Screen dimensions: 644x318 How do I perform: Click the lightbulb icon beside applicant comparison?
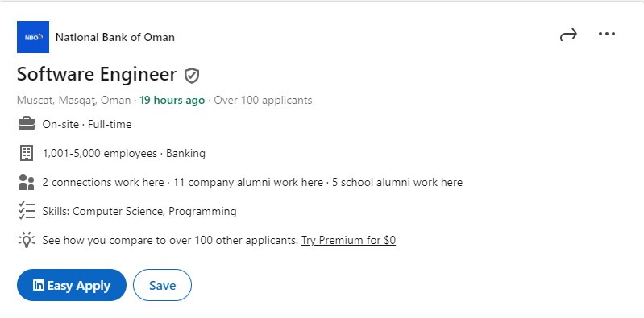click(x=27, y=240)
